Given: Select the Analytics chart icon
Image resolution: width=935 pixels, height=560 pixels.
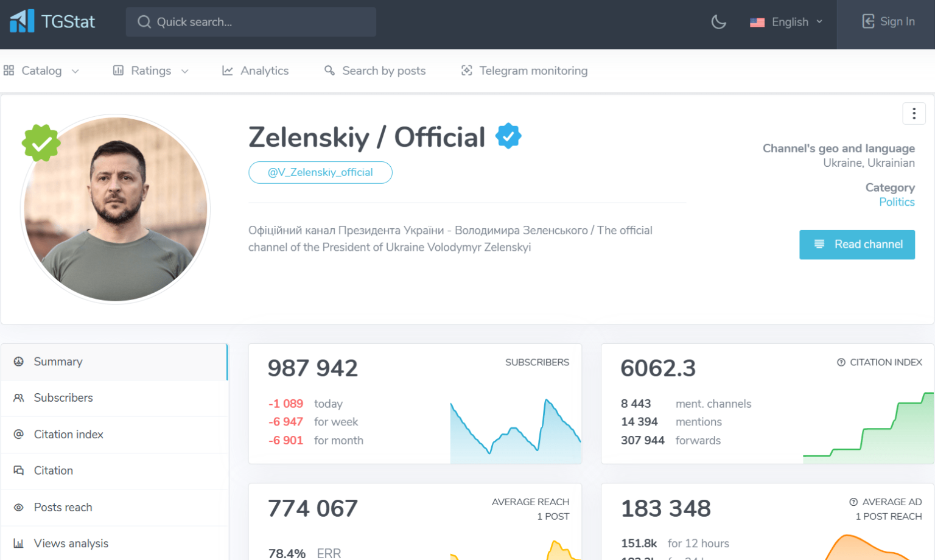Looking at the screenshot, I should click(227, 71).
